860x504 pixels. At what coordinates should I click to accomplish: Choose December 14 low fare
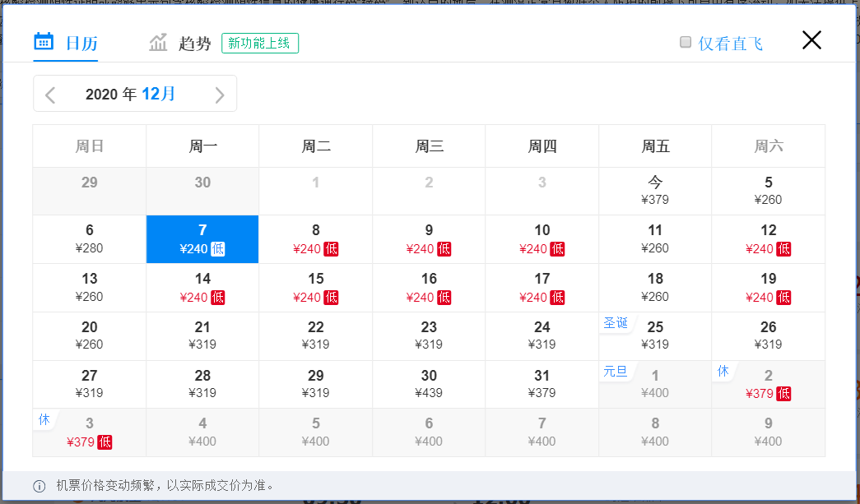[202, 288]
